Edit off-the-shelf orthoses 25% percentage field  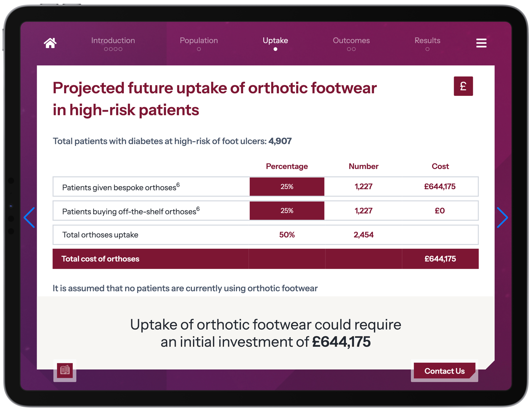click(287, 211)
